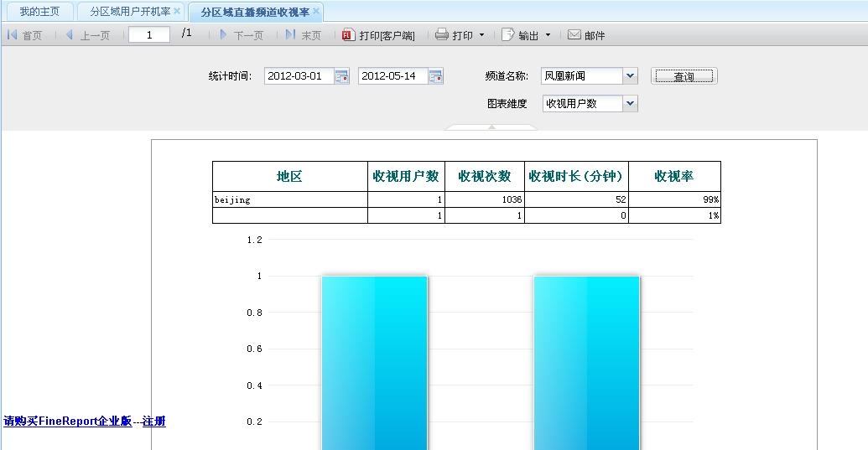Click the 地区 column header
868x450 pixels.
coord(289,176)
